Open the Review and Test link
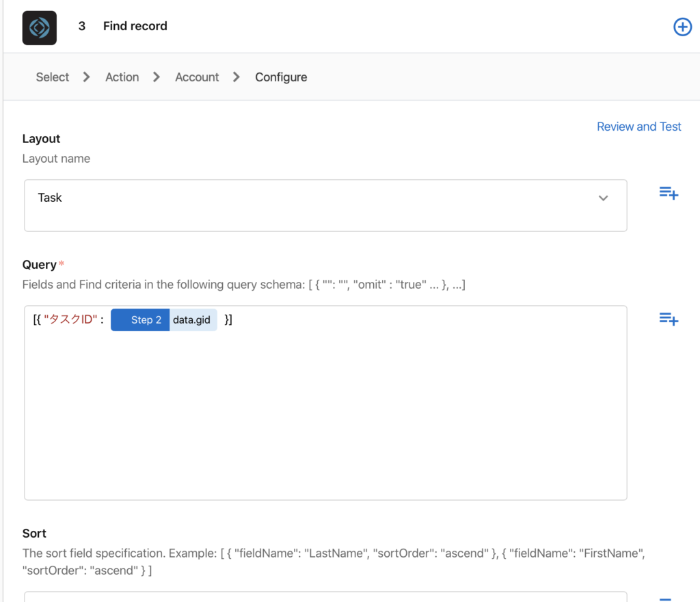 tap(638, 127)
